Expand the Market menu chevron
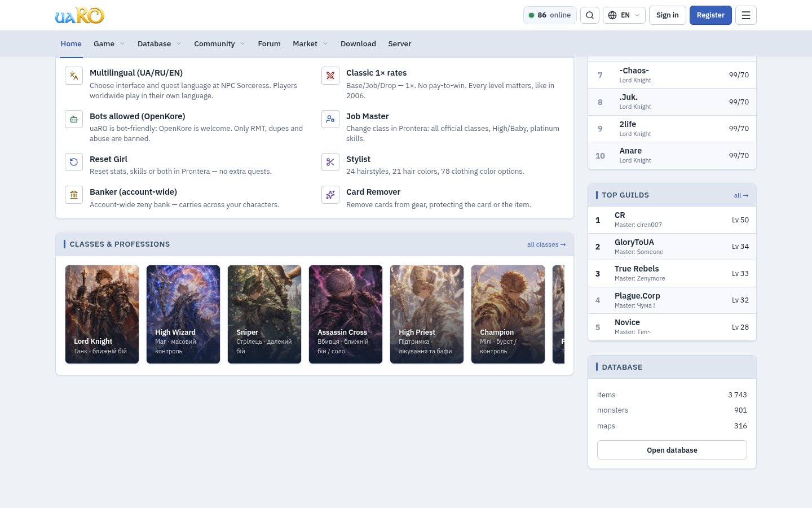This screenshot has height=508, width=812. tap(325, 43)
